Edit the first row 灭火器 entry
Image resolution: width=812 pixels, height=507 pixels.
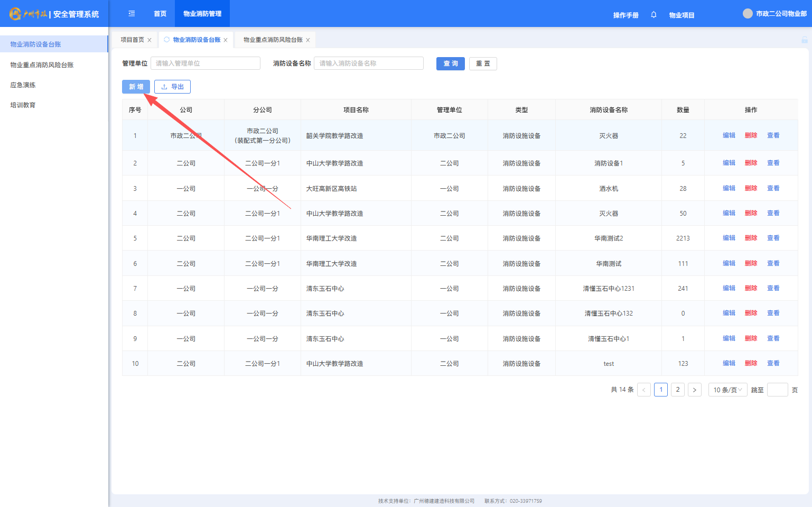click(x=729, y=135)
